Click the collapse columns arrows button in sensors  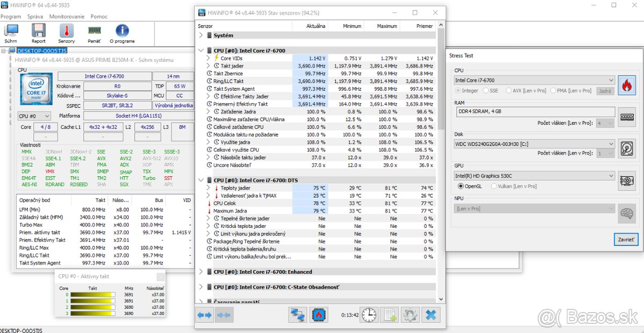pos(223,315)
